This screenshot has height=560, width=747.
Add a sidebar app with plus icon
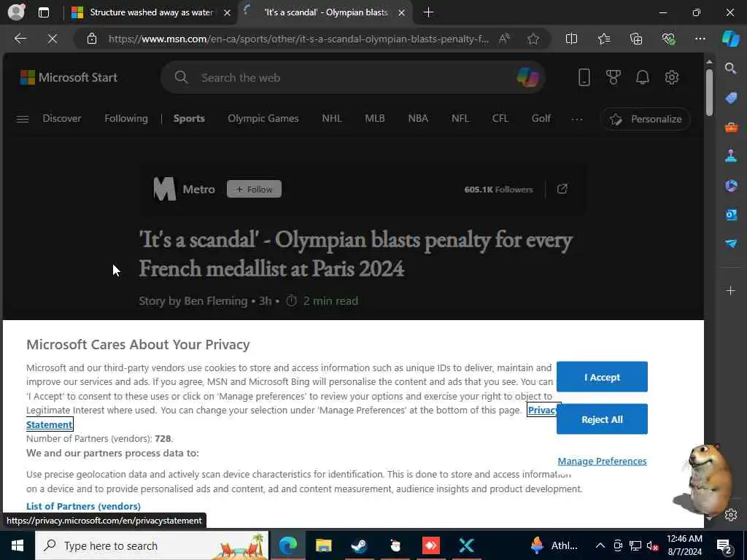730,290
